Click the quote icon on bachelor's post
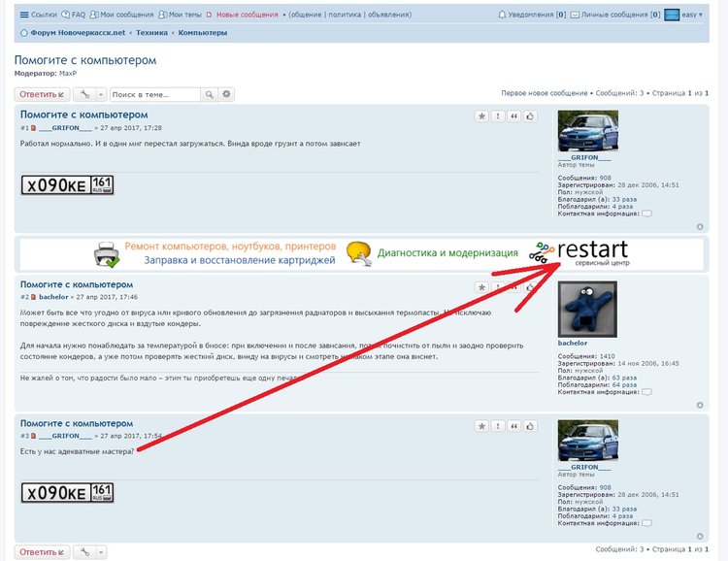 click(x=514, y=288)
